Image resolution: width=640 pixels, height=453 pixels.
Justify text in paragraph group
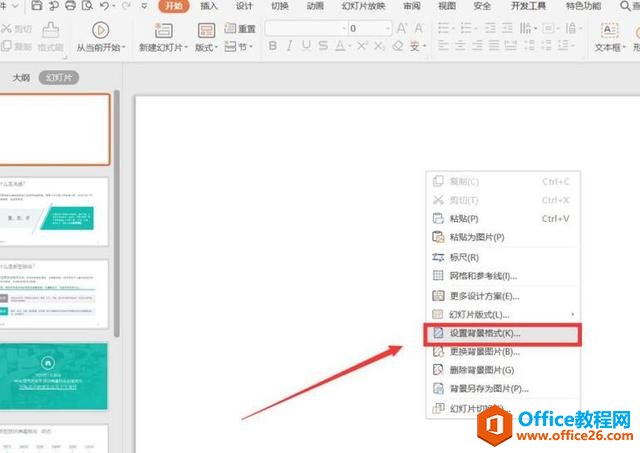pyautogui.click(x=494, y=45)
